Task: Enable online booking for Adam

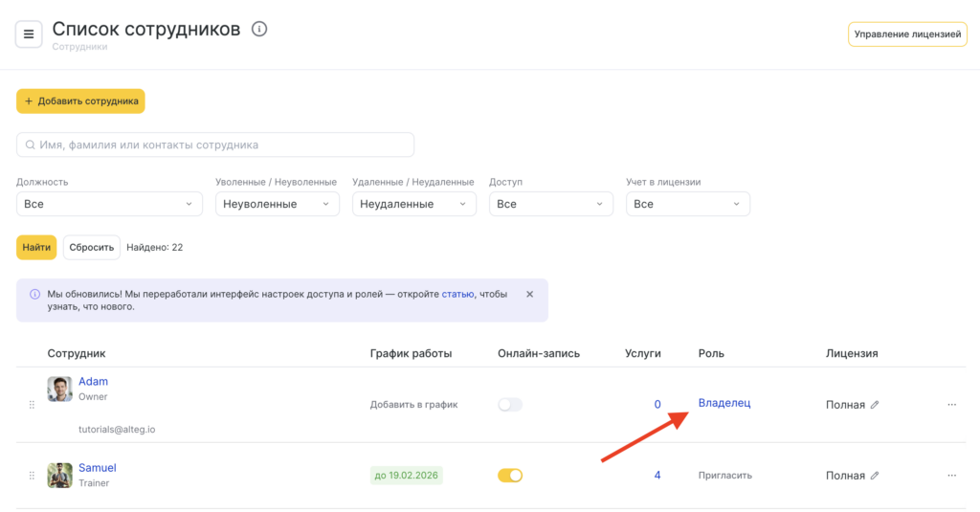Action: [510, 405]
